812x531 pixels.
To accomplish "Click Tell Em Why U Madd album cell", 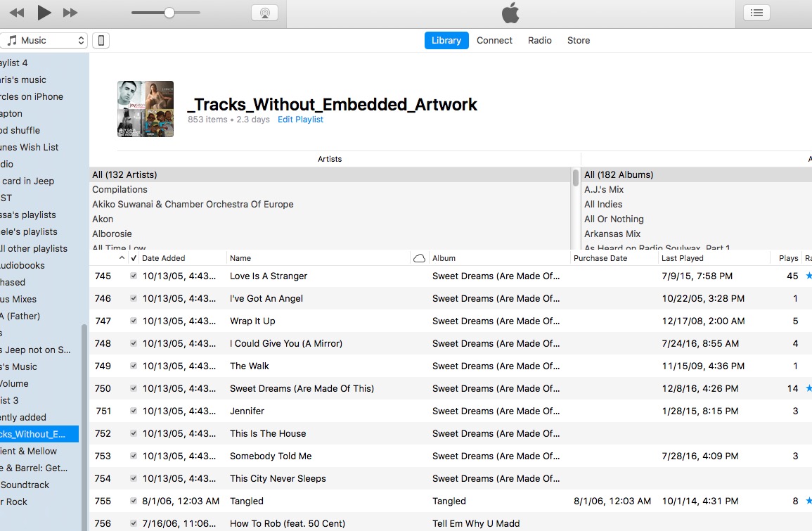I will tap(476, 523).
